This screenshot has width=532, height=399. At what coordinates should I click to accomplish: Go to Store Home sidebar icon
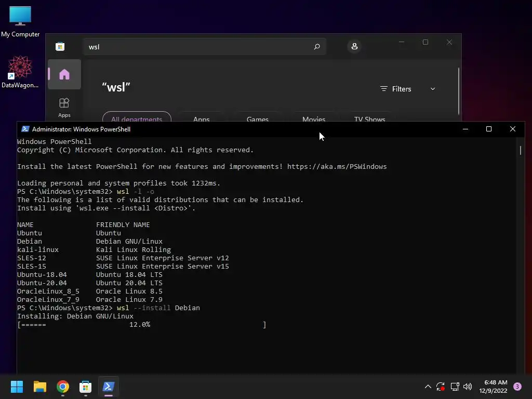coord(64,74)
